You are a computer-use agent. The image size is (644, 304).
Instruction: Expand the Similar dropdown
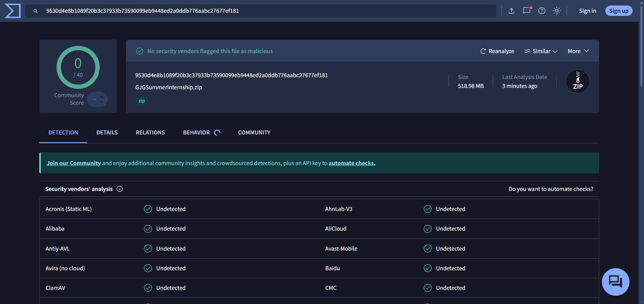pos(541,51)
